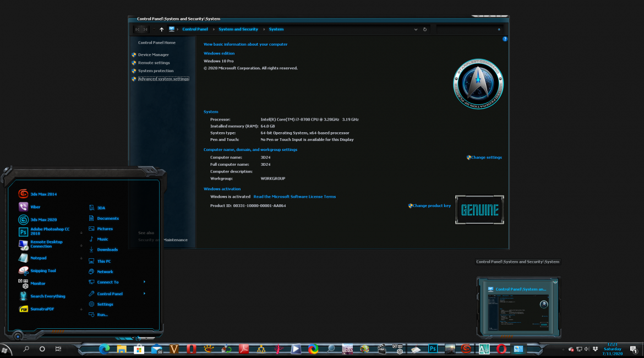Image resolution: width=644 pixels, height=358 pixels.
Task: Expand the address bar history dropdown
Action: [416, 29]
